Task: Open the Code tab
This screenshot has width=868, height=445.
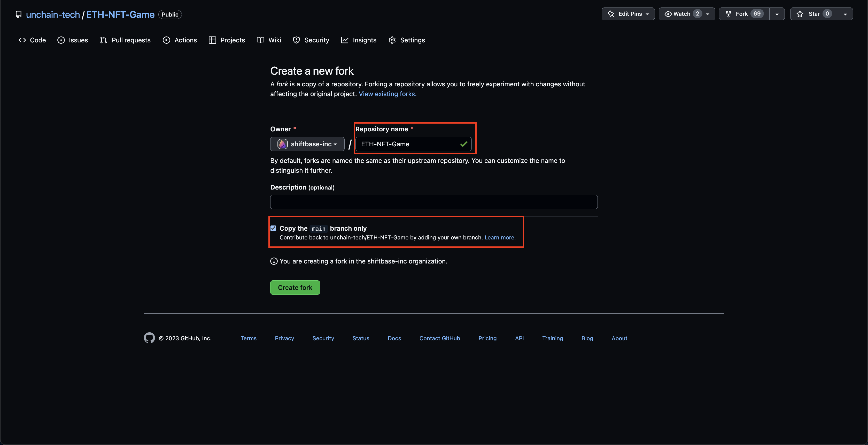Action: [x=32, y=40]
